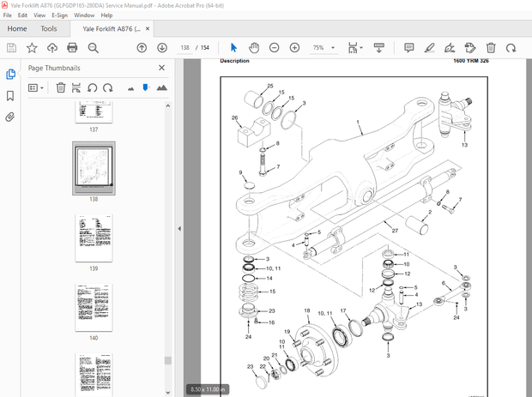
Task: Rotate page thumbnail counterclockwise
Action: click(x=92, y=87)
